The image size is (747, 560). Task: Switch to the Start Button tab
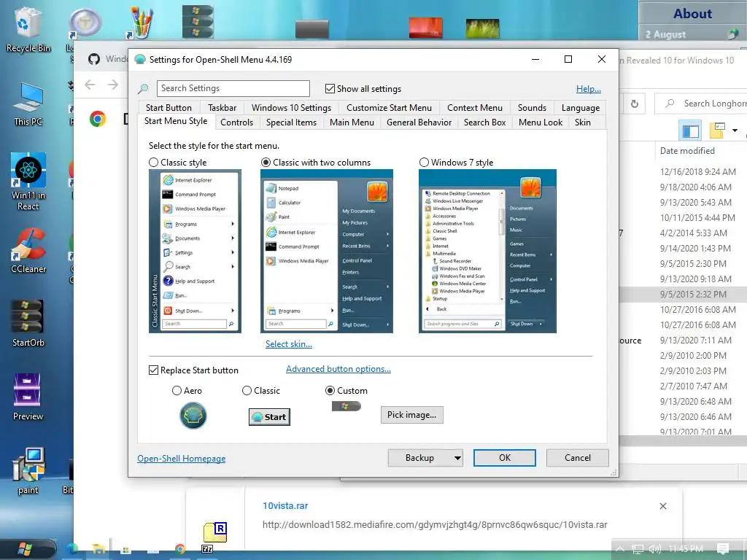pyautogui.click(x=169, y=108)
